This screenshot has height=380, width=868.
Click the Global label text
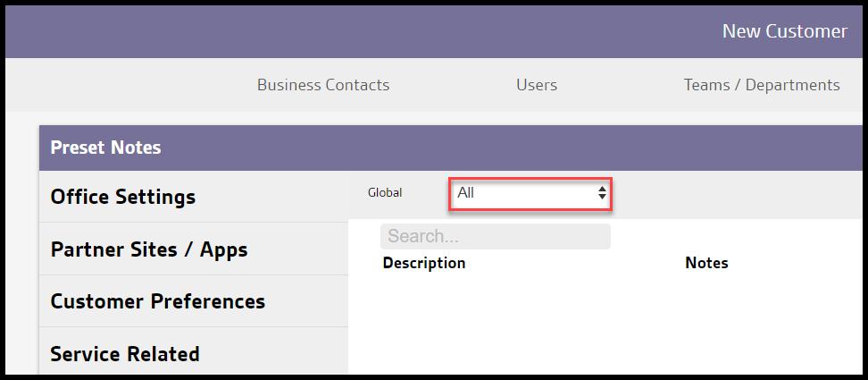(385, 192)
